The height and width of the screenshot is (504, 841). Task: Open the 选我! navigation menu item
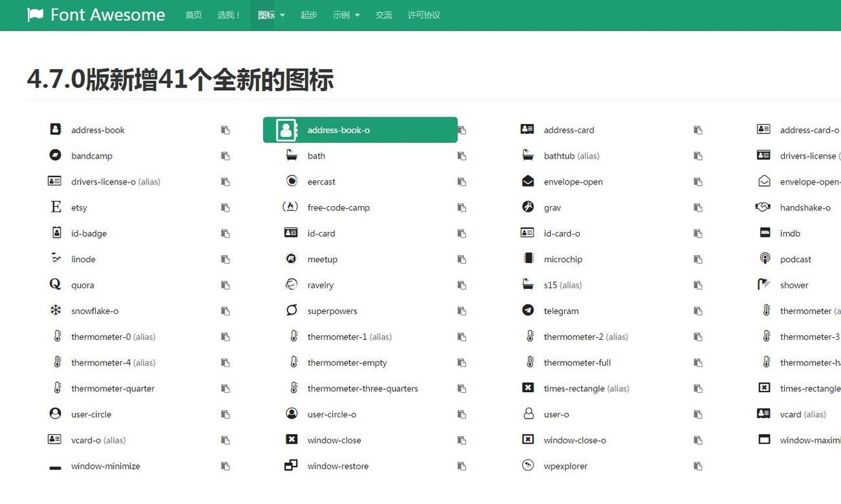pyautogui.click(x=229, y=14)
